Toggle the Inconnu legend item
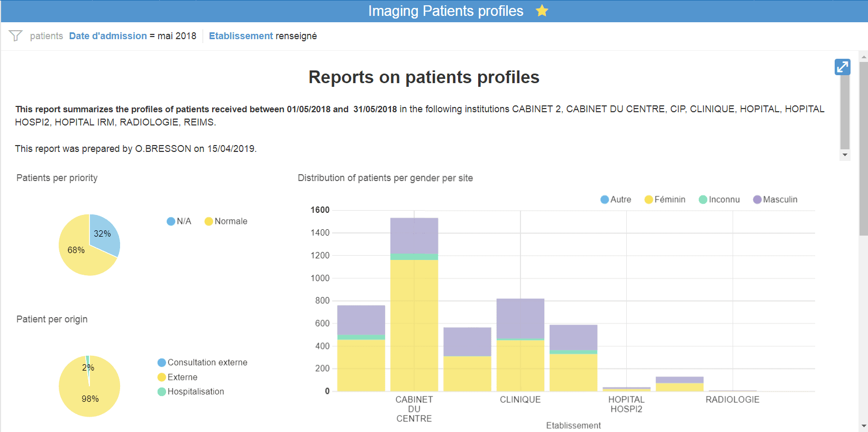 click(x=719, y=200)
